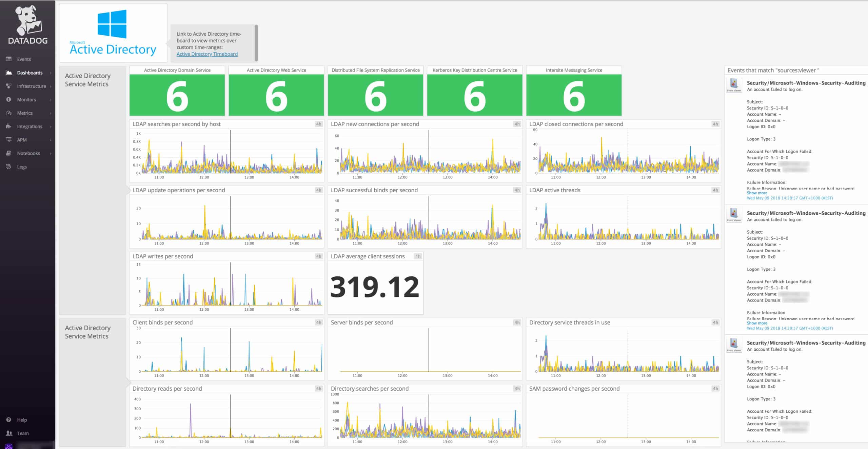Click the Events sidebar icon

9,59
